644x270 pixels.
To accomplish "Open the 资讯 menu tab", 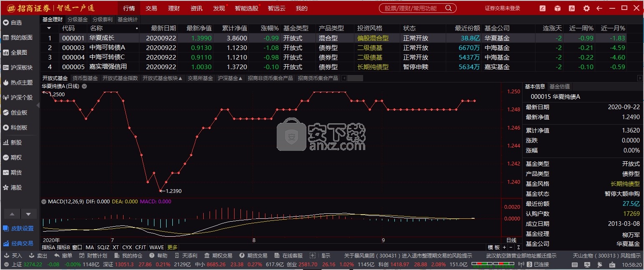I will pyautogui.click(x=196, y=8).
